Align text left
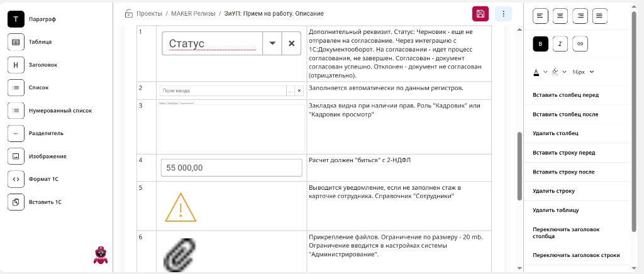Image resolution: width=644 pixels, height=274 pixels. click(x=540, y=16)
